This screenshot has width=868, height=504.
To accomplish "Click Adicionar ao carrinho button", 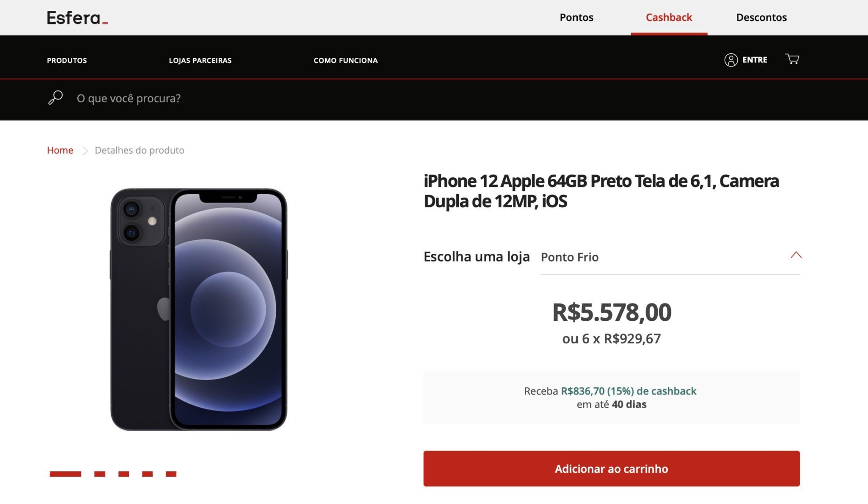I will click(x=611, y=468).
